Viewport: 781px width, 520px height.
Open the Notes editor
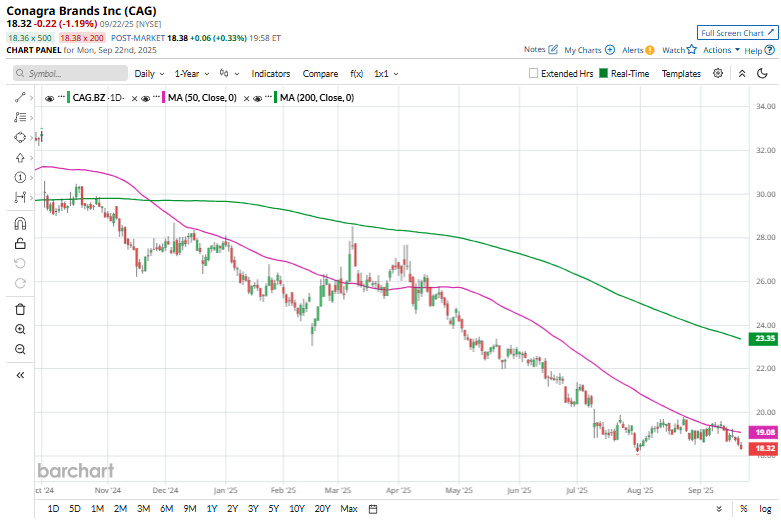point(540,49)
